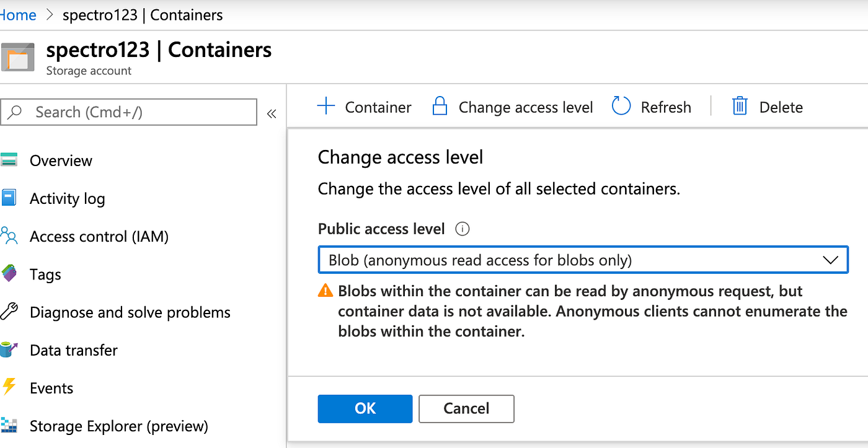Click the Events lightning bolt icon
This screenshot has height=448, width=868.
[9, 388]
